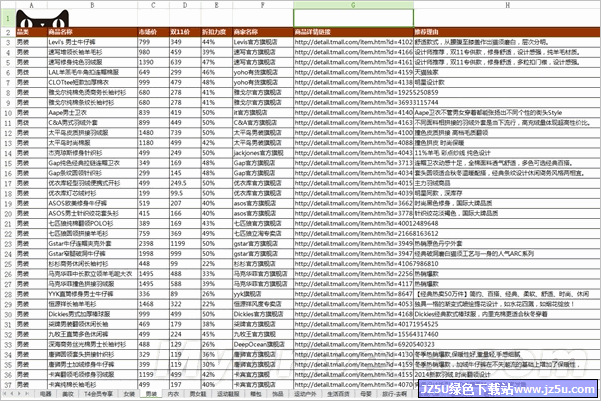Select column B header
This screenshot has height=401, width=601.
(x=92, y=5)
